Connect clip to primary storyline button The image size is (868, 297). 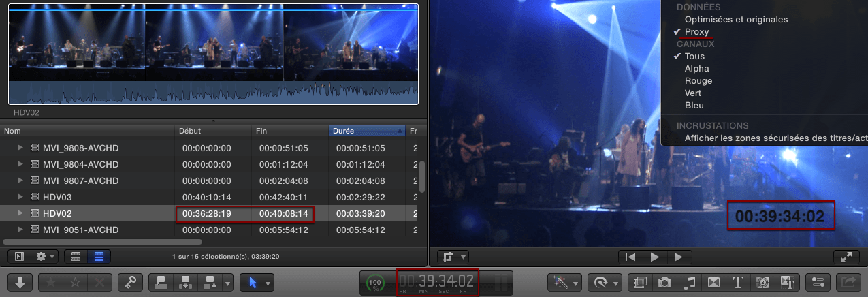click(x=160, y=282)
